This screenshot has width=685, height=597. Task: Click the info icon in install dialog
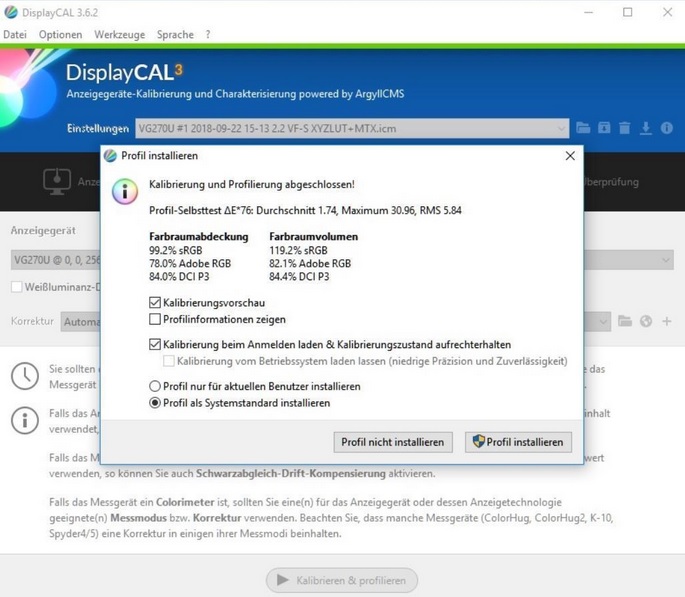125,191
